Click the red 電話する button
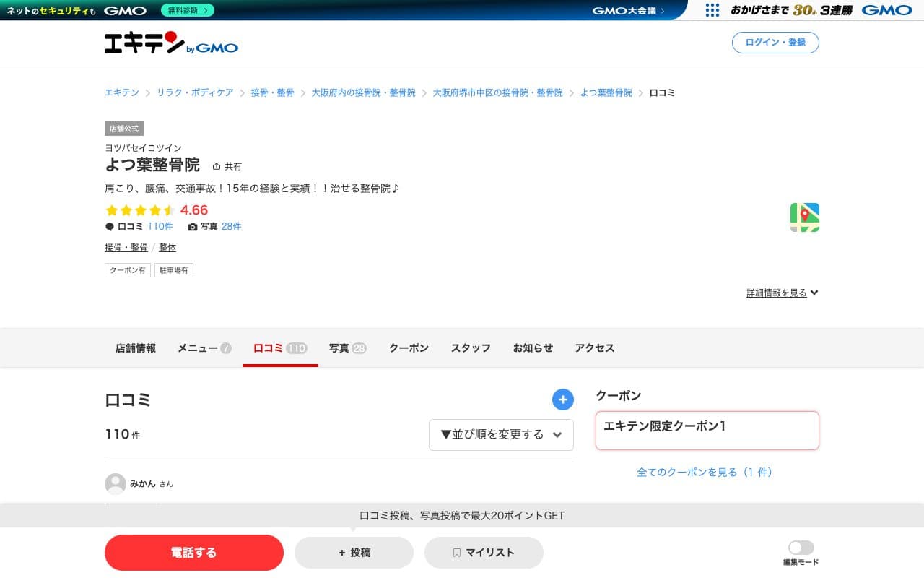 pos(194,552)
